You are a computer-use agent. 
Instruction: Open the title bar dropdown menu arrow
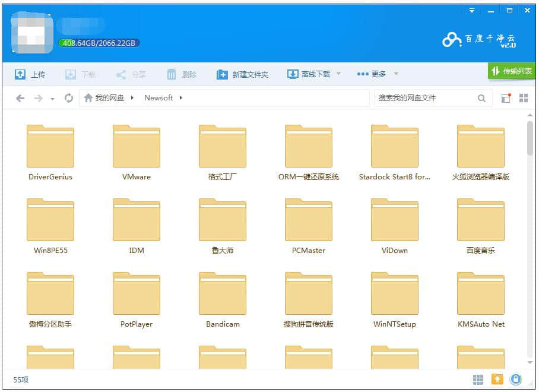pyautogui.click(x=472, y=11)
